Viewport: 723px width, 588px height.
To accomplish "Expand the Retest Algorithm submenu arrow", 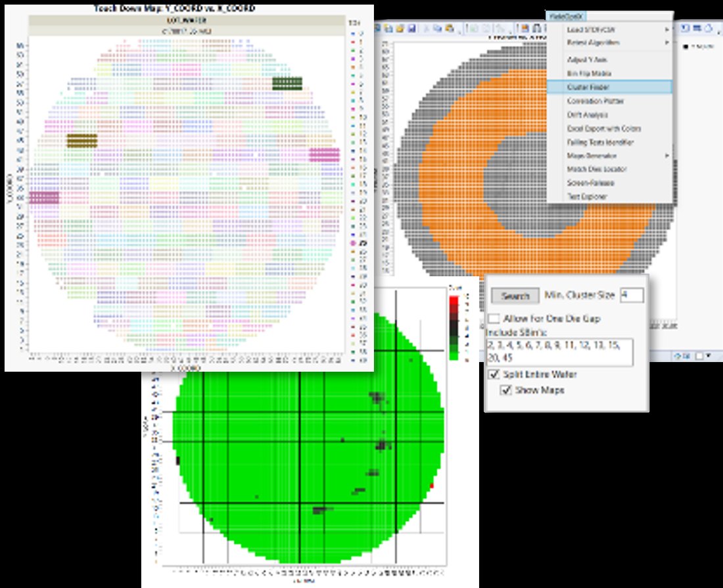I will (x=666, y=43).
